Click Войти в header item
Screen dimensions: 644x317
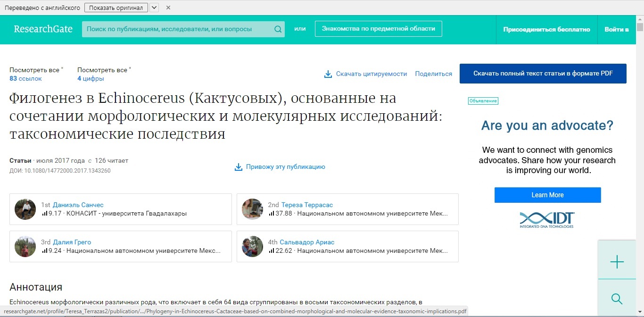coord(616,29)
